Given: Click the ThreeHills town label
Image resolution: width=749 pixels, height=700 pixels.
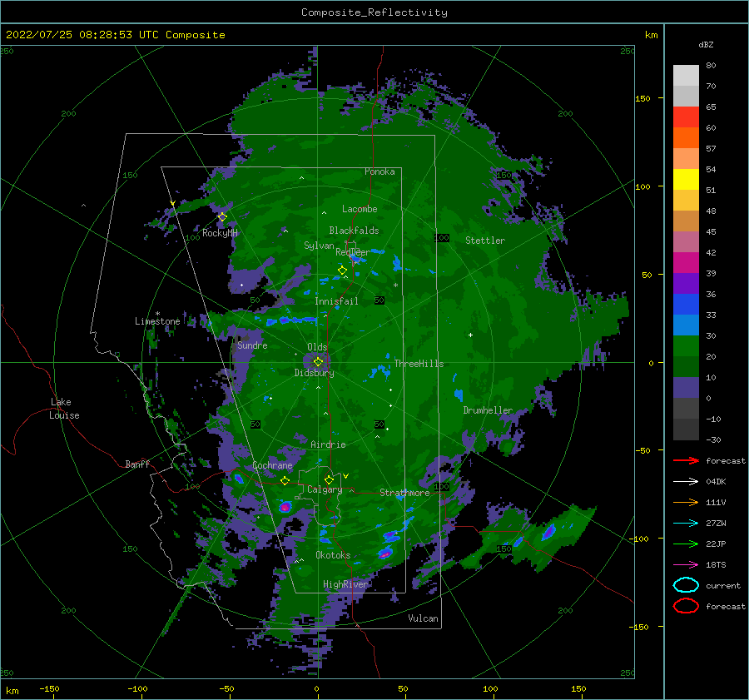Looking at the screenshot, I should click(x=419, y=364).
